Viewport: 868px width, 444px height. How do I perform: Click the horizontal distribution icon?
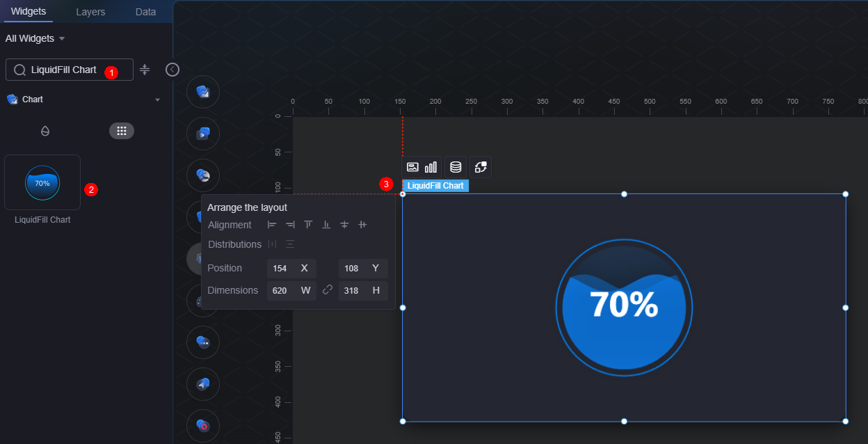[x=272, y=244]
